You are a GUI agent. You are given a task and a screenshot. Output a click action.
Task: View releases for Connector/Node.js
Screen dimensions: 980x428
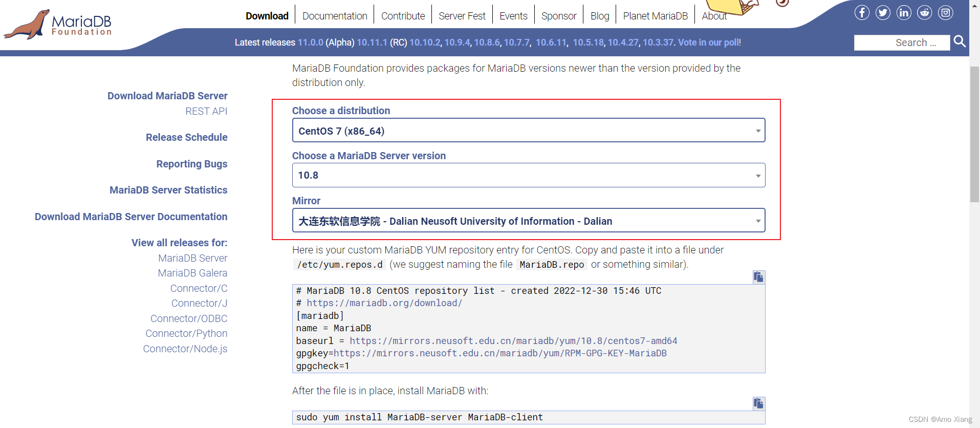(x=185, y=349)
